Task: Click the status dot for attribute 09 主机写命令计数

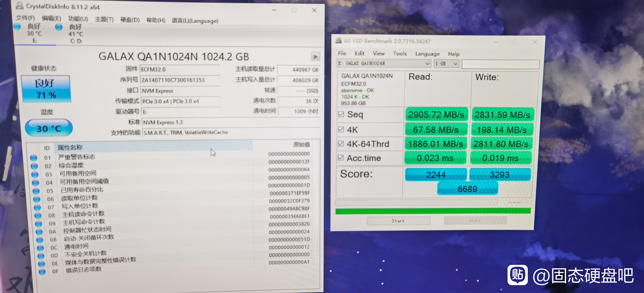Action: (39, 224)
